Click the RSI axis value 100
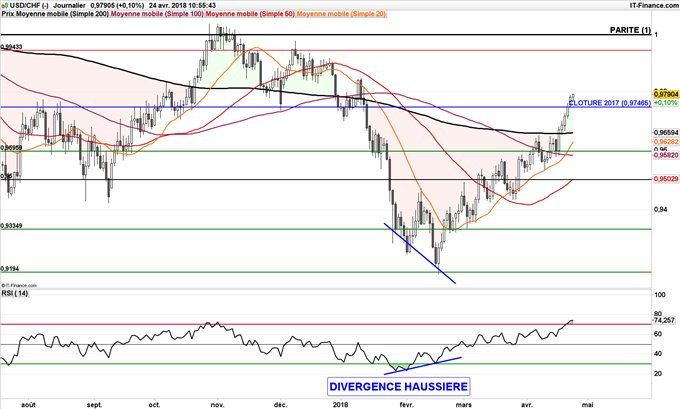The width and height of the screenshot is (680, 409). (659, 295)
